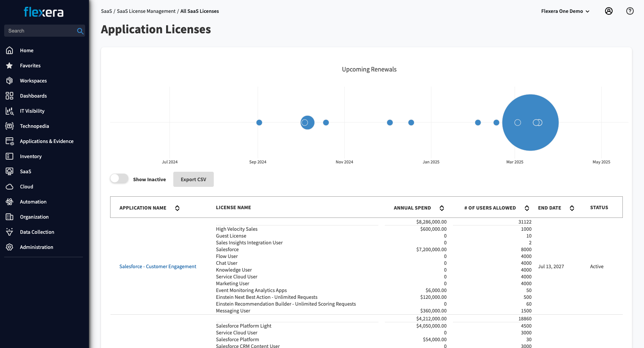Open the Automation gear icon
This screenshot has height=348, width=644.
click(x=9, y=202)
